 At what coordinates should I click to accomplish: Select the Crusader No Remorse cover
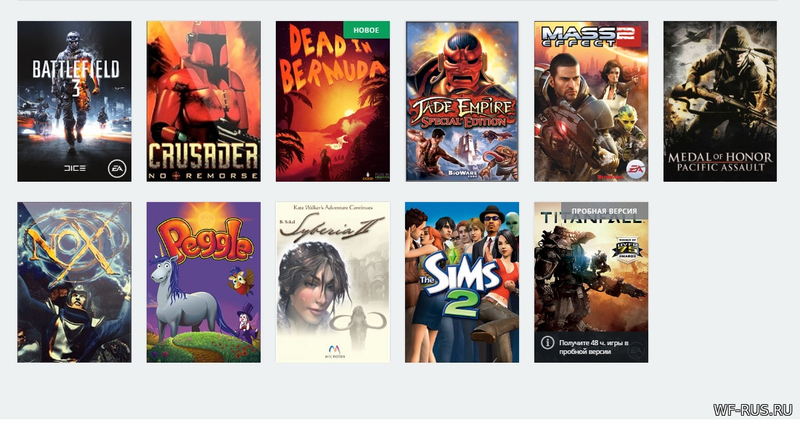click(x=204, y=101)
